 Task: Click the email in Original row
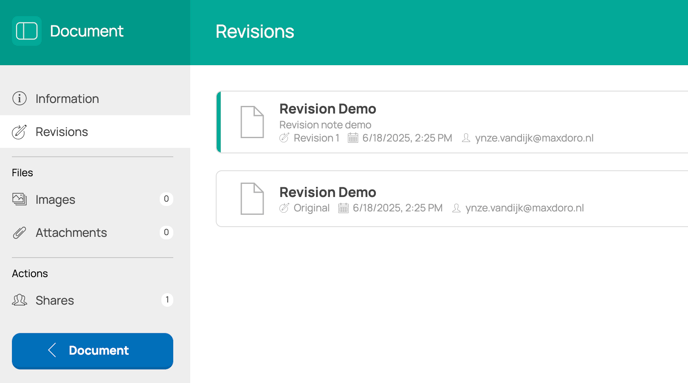click(525, 208)
